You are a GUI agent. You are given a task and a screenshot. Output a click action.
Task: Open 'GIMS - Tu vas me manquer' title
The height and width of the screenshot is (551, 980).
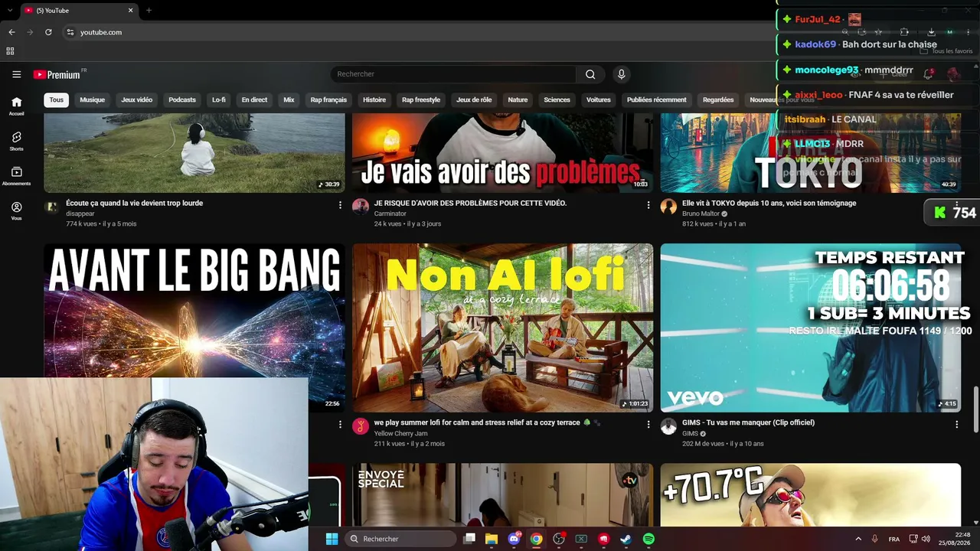(748, 422)
